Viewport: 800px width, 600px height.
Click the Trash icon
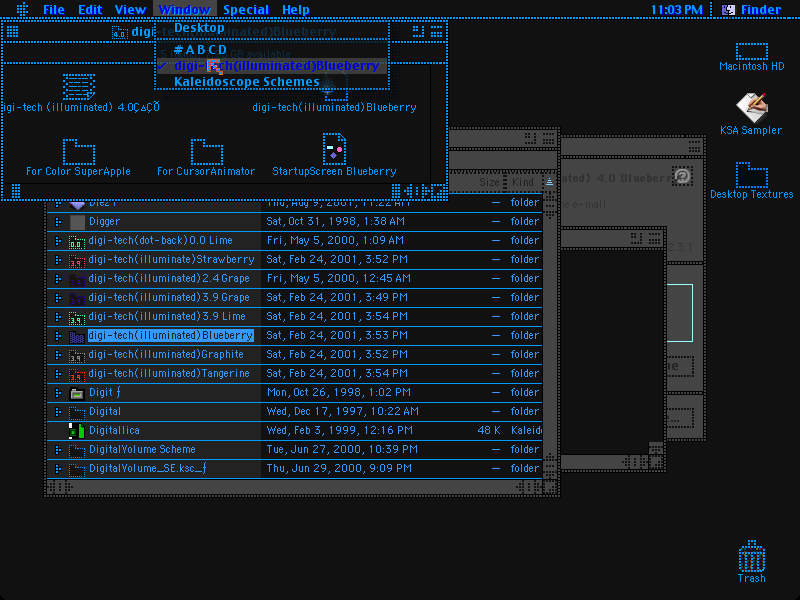[752, 556]
